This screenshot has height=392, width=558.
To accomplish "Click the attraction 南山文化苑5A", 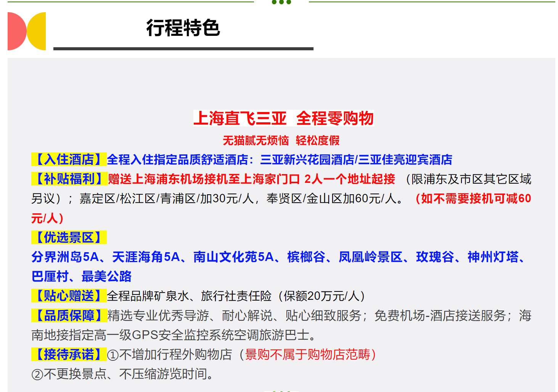I will [x=233, y=257].
